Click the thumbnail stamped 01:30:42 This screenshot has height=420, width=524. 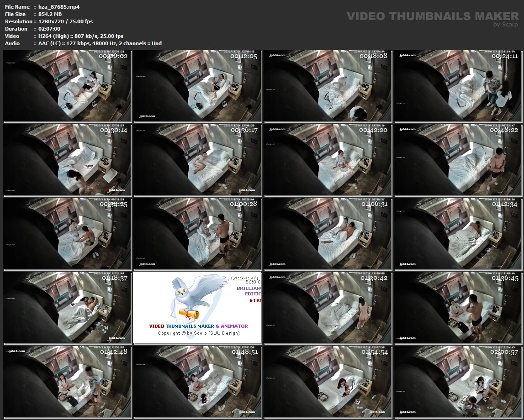[328, 308]
